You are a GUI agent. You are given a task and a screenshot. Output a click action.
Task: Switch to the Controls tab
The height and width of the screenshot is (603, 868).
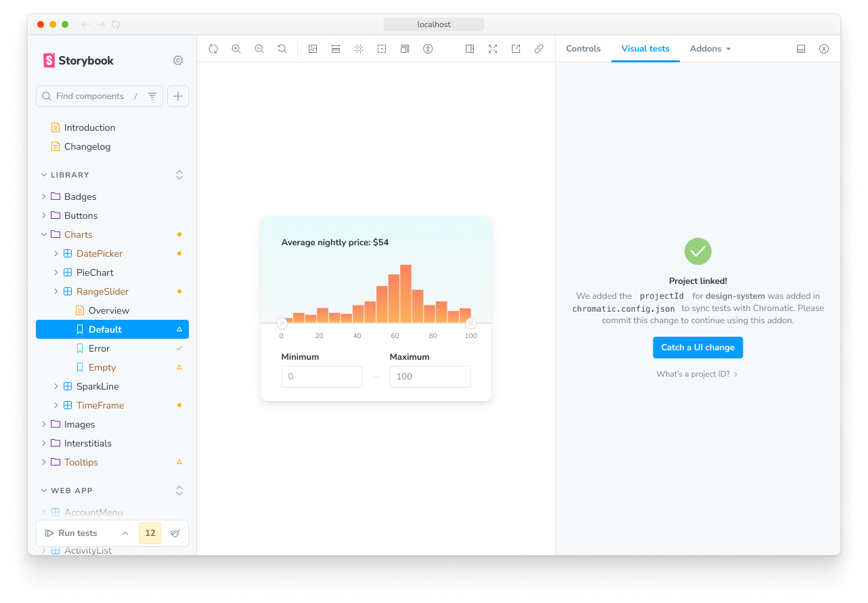click(583, 48)
